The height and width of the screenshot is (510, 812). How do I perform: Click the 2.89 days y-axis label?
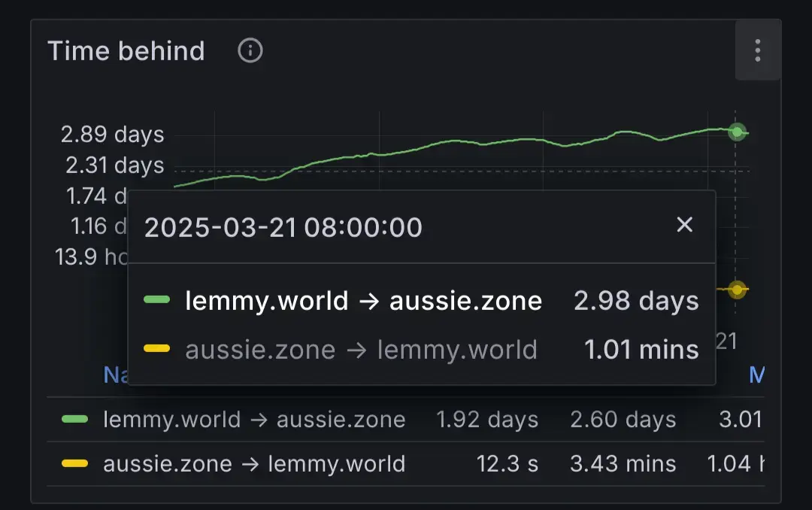click(x=112, y=135)
